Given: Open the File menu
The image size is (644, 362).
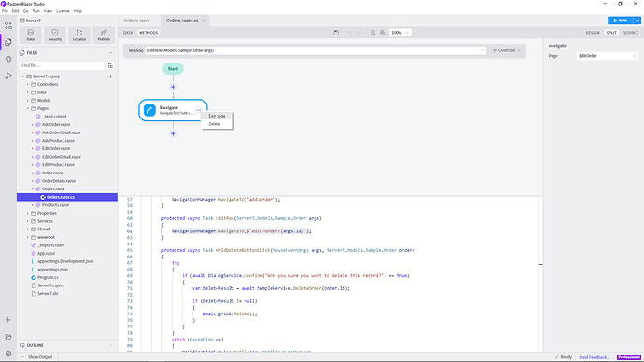Looking at the screenshot, I should (x=5, y=11).
